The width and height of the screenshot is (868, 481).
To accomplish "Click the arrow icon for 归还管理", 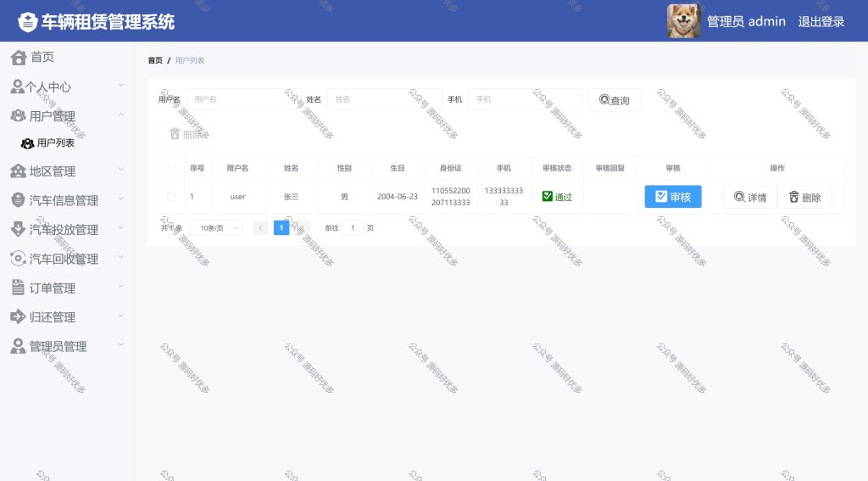I will click(x=19, y=316).
